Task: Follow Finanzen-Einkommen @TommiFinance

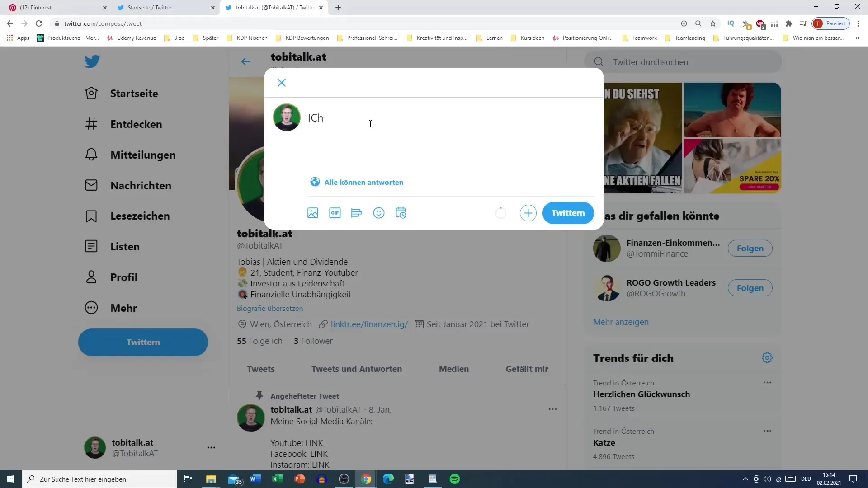Action: pyautogui.click(x=750, y=248)
